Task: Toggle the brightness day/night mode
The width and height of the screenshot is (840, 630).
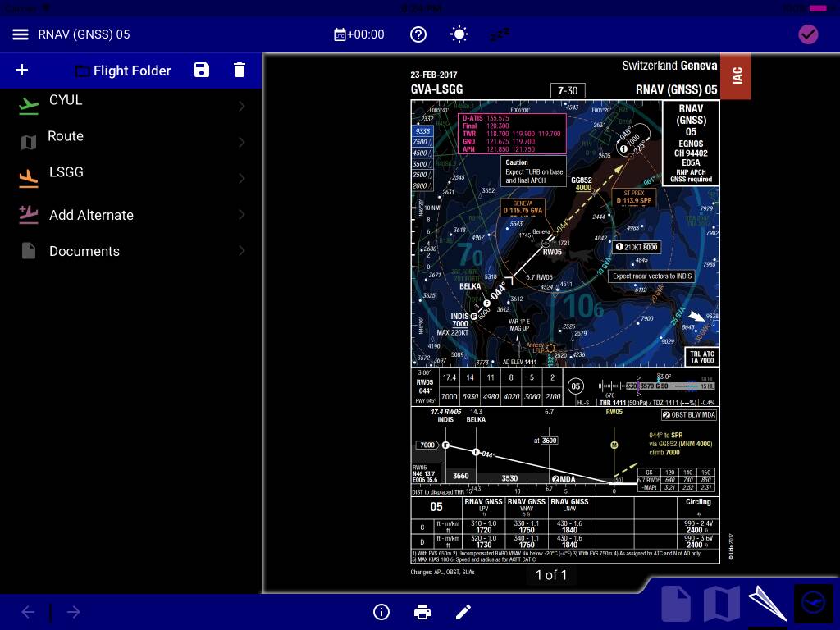Action: 459,34
